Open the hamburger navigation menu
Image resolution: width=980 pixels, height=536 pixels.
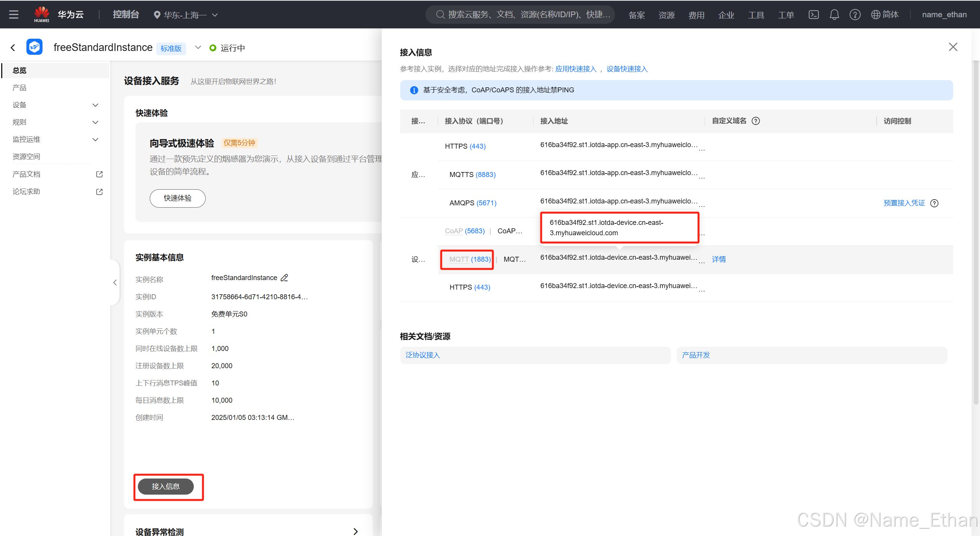(14, 15)
